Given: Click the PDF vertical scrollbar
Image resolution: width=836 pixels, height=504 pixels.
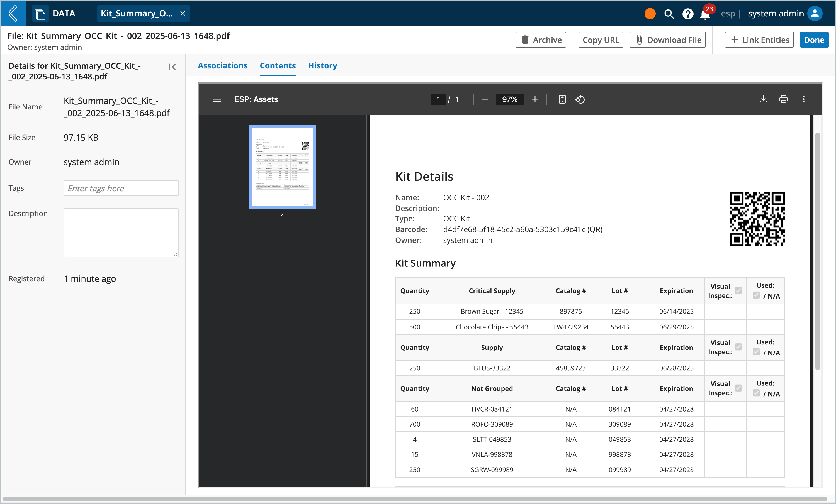Looking at the screenshot, I should [x=818, y=251].
